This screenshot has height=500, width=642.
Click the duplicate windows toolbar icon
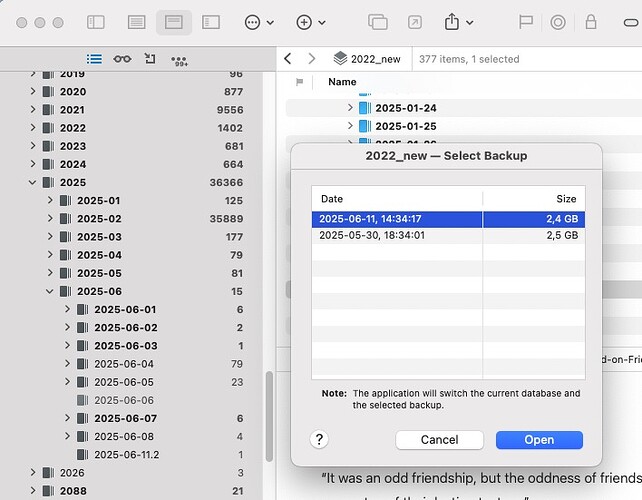coord(378,22)
